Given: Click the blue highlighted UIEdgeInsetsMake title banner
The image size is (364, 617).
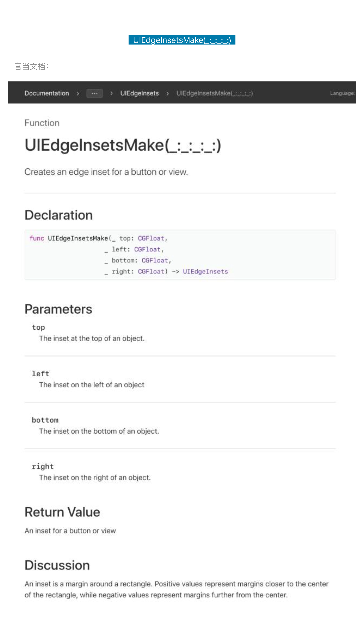Looking at the screenshot, I should 182,40.
